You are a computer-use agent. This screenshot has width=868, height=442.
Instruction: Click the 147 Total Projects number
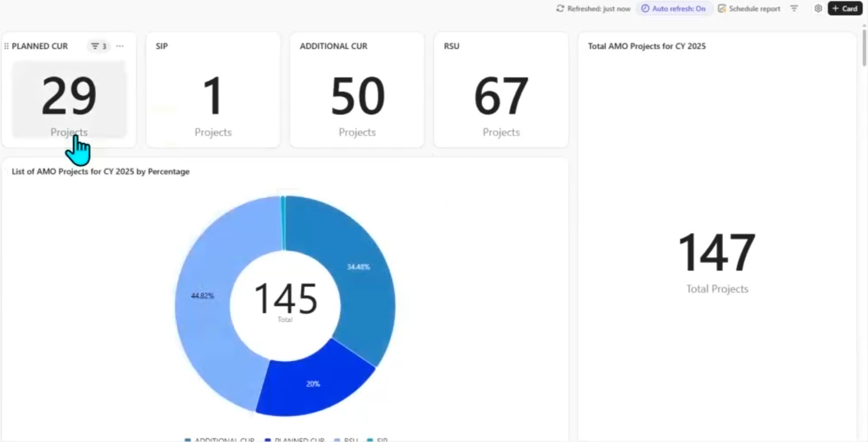(717, 253)
